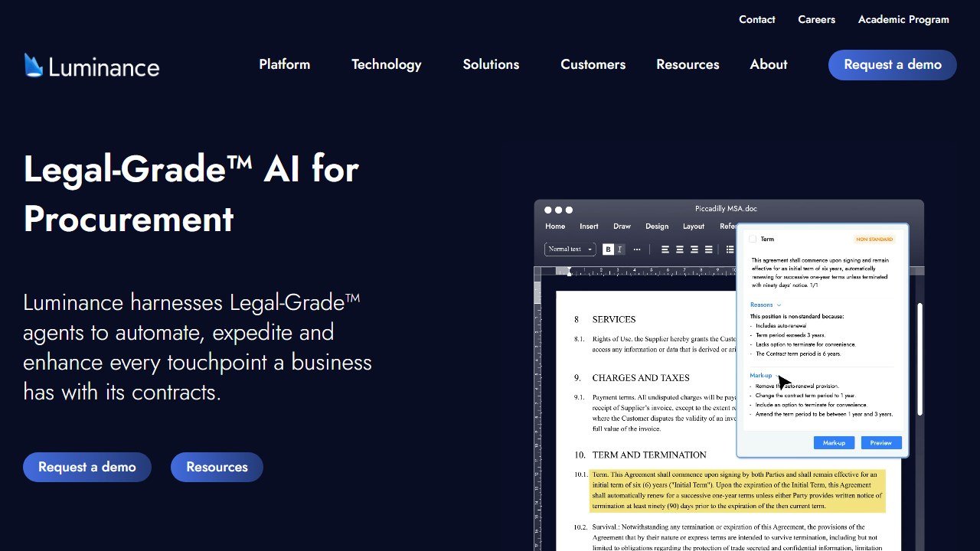Click 'Include an option to terminate for convenience.'
Screen dimensions: 980x551
click(x=812, y=405)
